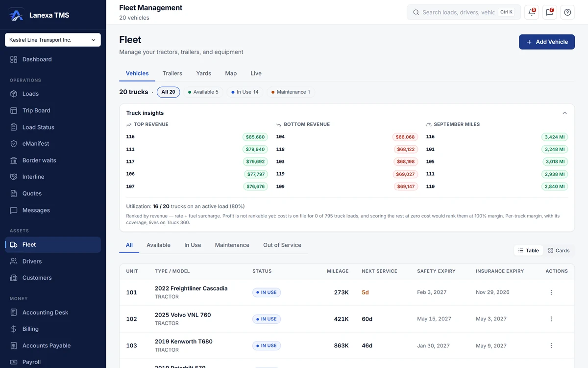
Task: Click the Trip Board icon
Action: point(14,110)
